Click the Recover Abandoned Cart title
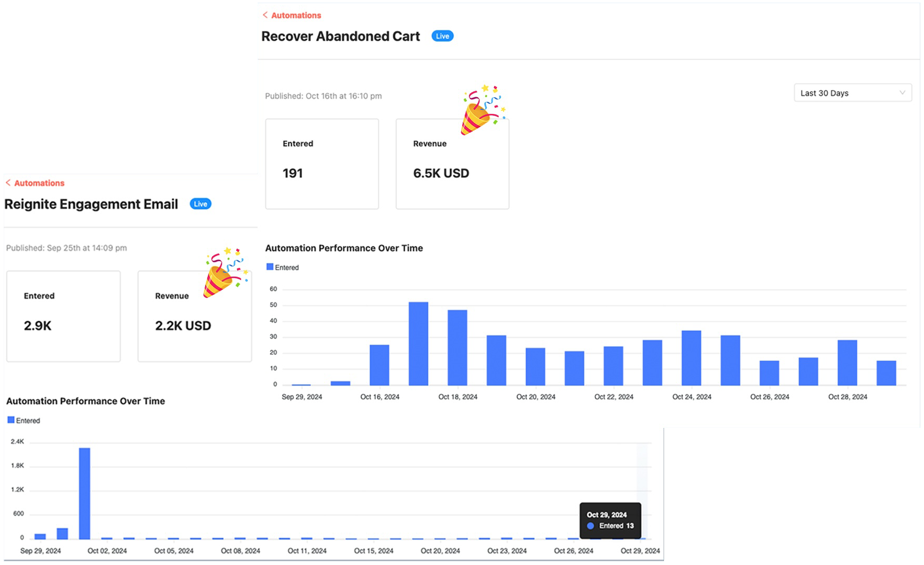924x565 pixels. pyautogui.click(x=341, y=36)
